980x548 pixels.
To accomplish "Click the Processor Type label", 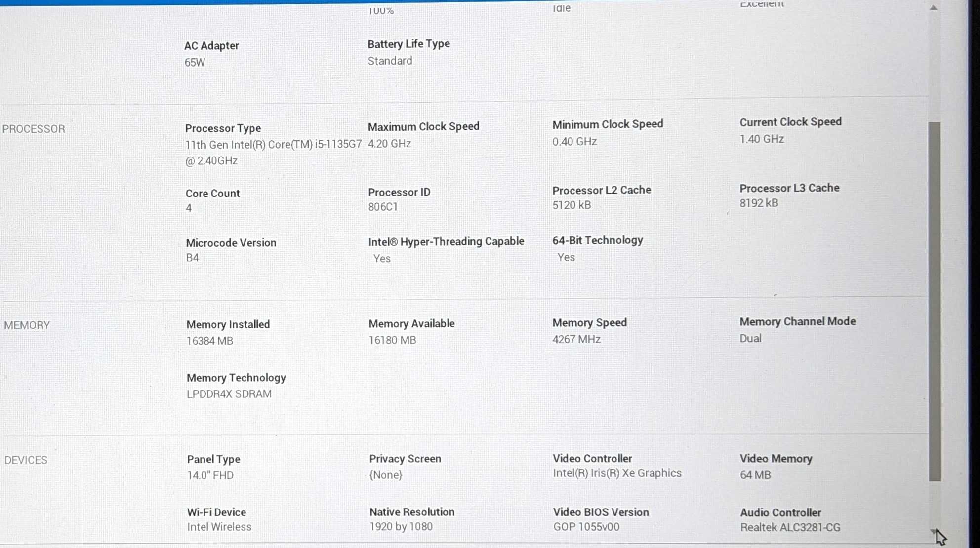I will (x=223, y=128).
